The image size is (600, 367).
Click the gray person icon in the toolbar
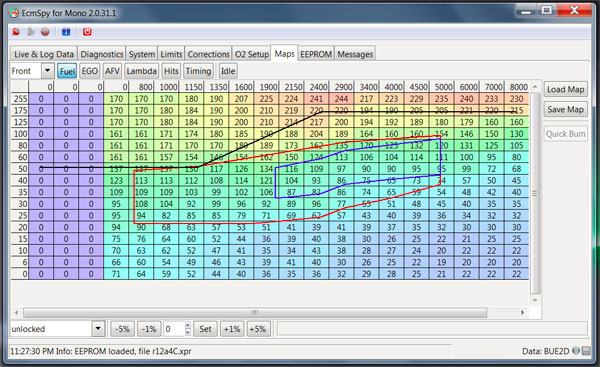(31, 32)
